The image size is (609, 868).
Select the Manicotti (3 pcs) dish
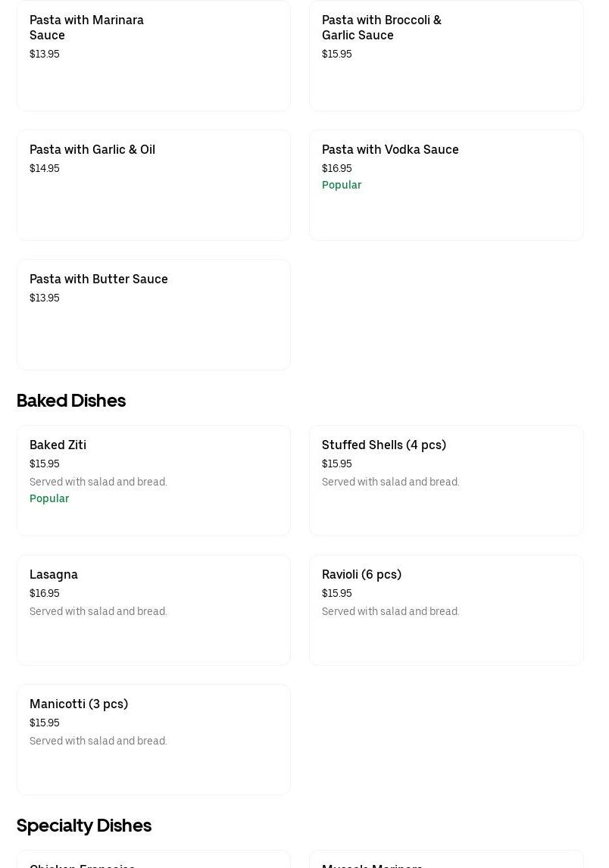tap(79, 704)
